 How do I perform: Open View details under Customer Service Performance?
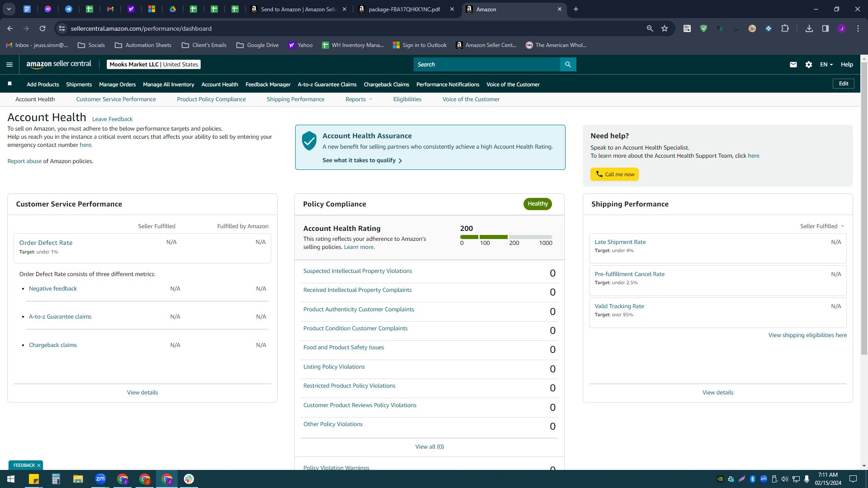pos(142,393)
